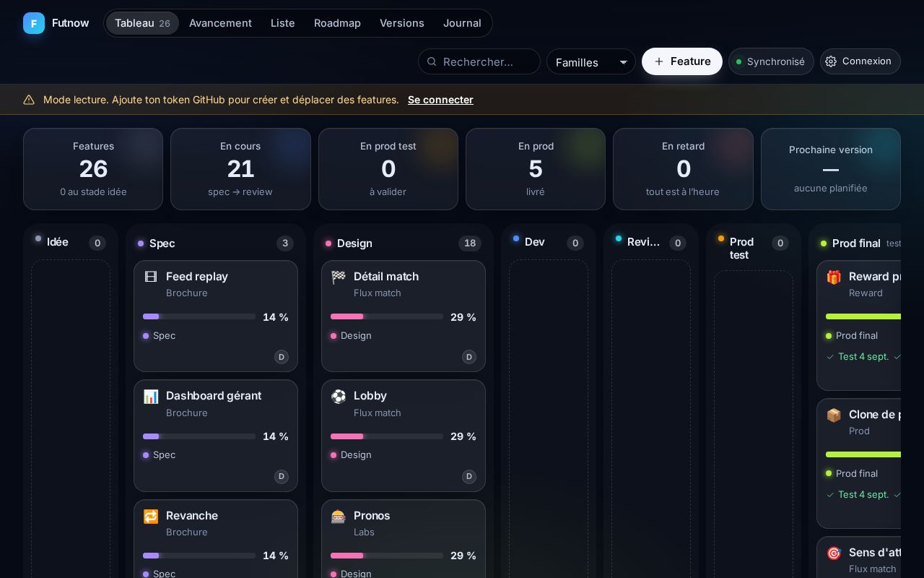
Task: Switch to the Tableau tab
Action: (142, 23)
